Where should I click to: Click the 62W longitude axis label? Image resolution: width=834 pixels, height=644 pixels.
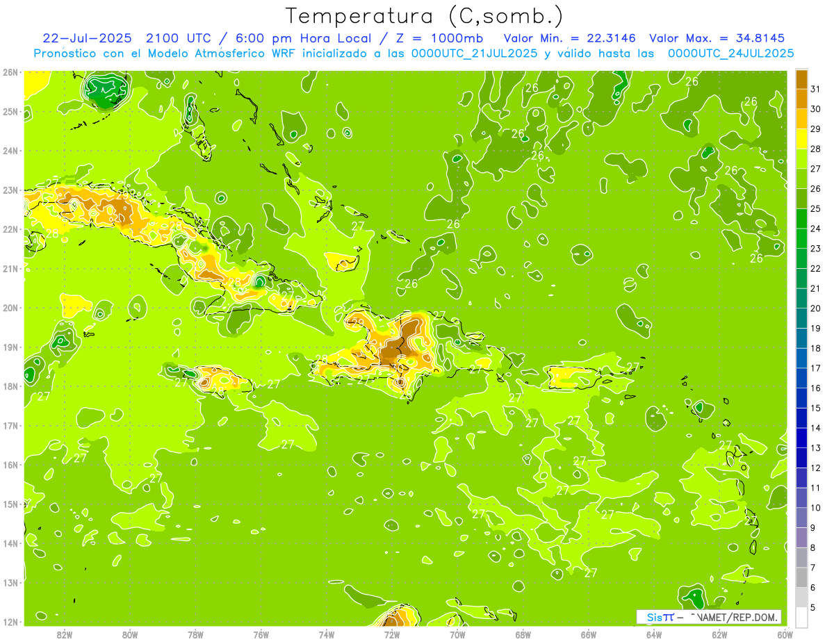(x=719, y=634)
